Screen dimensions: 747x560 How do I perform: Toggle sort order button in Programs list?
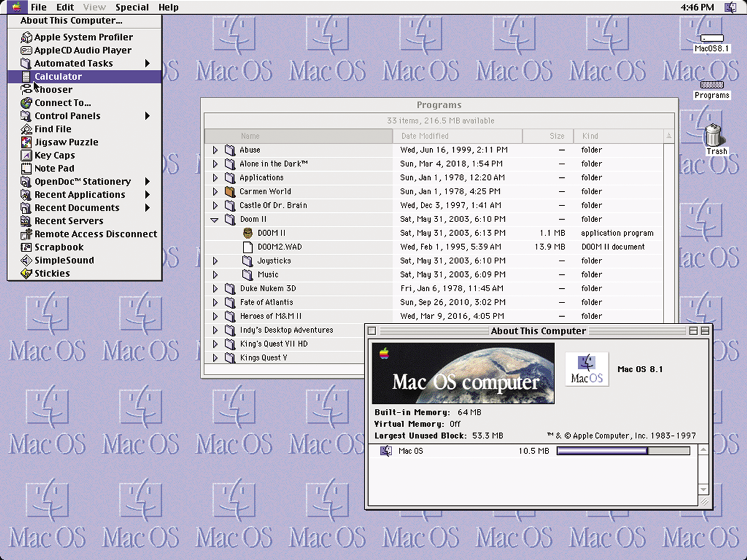669,136
